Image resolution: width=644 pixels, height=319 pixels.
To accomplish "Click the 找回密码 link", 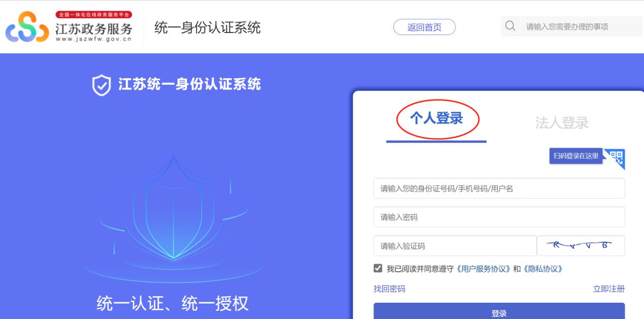I will tap(389, 289).
